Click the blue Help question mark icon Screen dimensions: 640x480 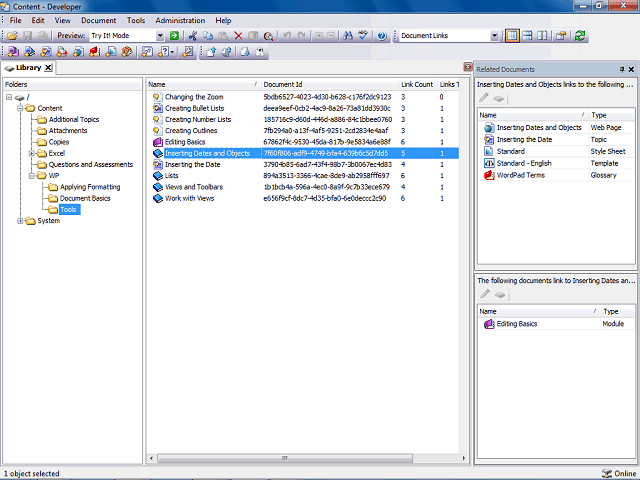pos(382,36)
